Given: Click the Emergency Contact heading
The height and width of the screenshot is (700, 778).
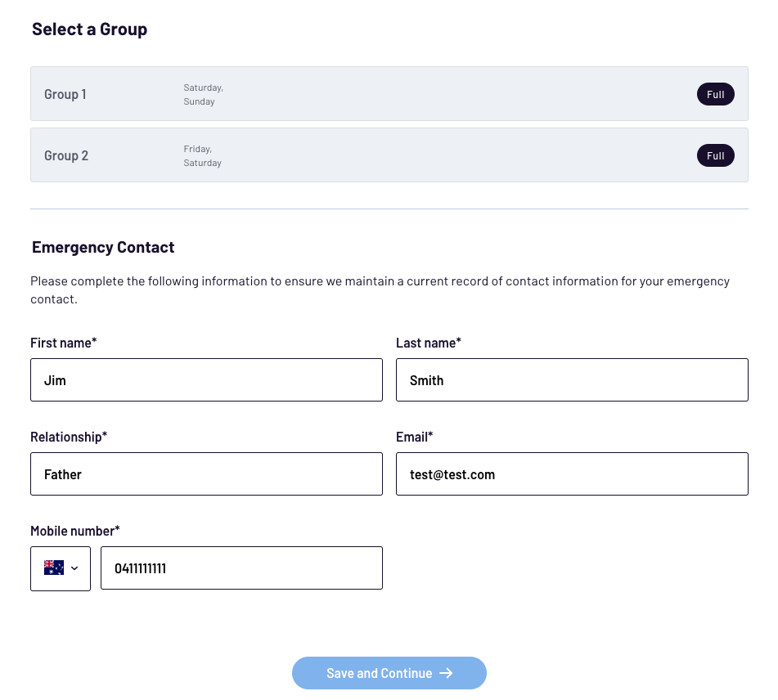Looking at the screenshot, I should click(x=103, y=247).
